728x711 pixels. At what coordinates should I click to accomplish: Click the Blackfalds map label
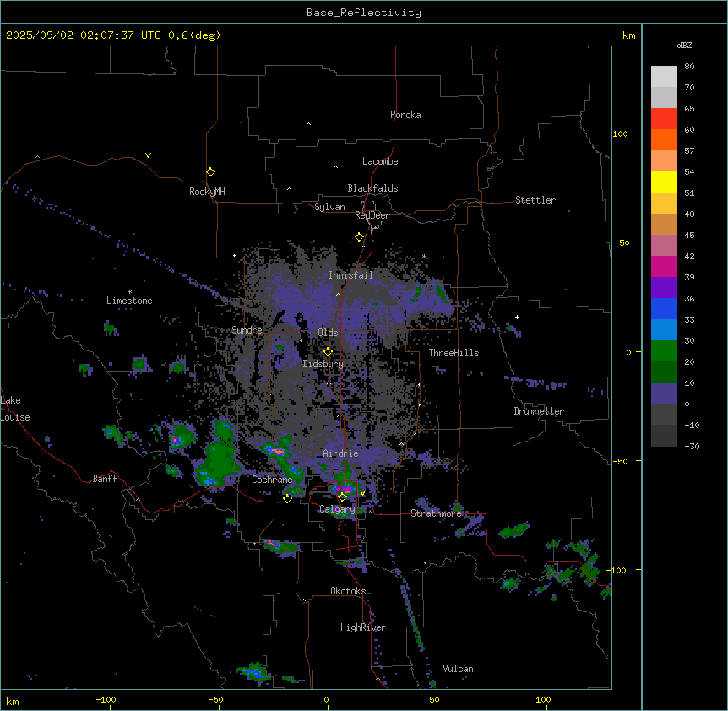tap(372, 188)
